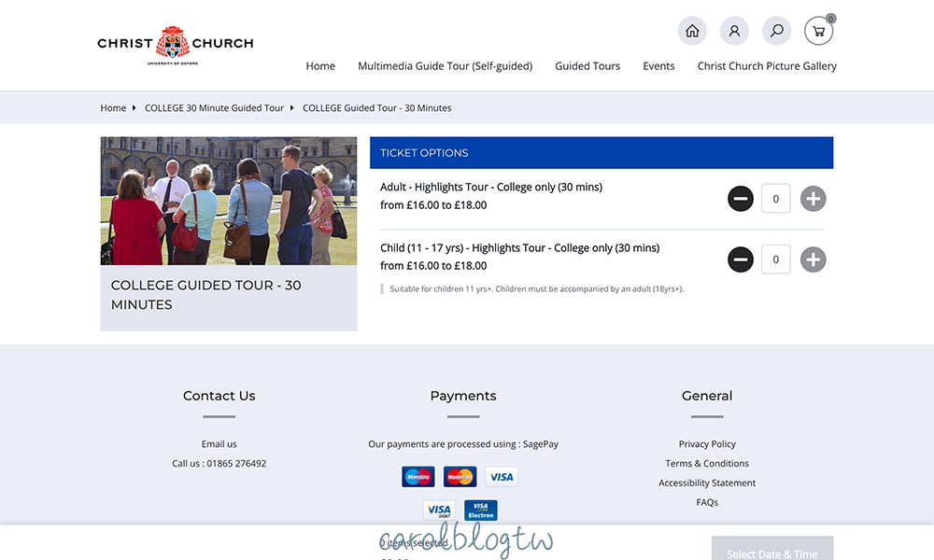This screenshot has height=560, width=934.
Task: Click 'Adult - Highlights Tour - College only' text
Action: pyautogui.click(x=491, y=187)
